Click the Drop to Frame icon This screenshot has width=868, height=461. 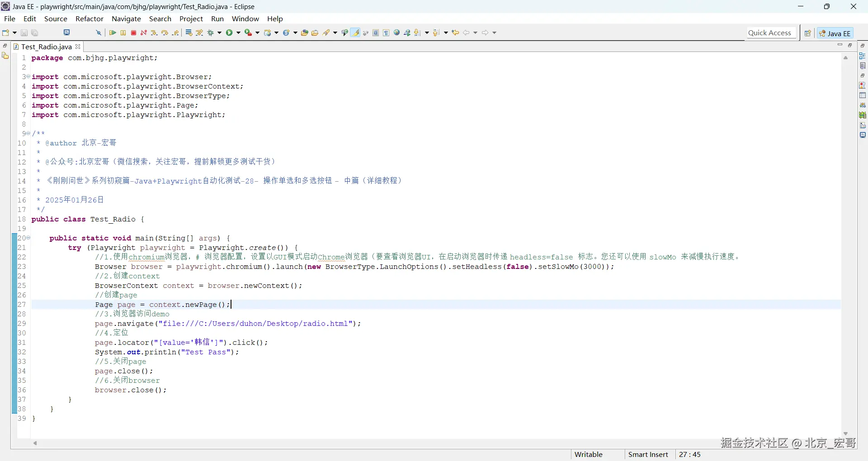pyautogui.click(x=189, y=33)
